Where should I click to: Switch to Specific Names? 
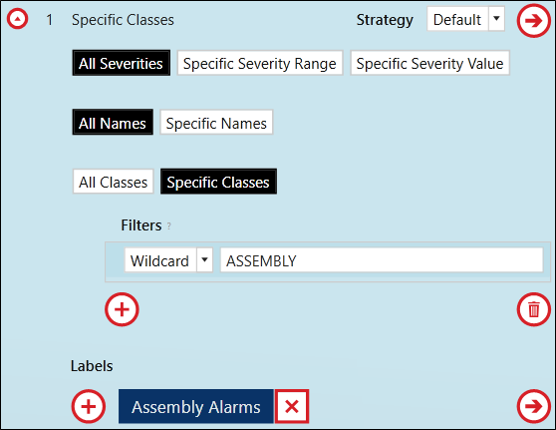coord(216,122)
